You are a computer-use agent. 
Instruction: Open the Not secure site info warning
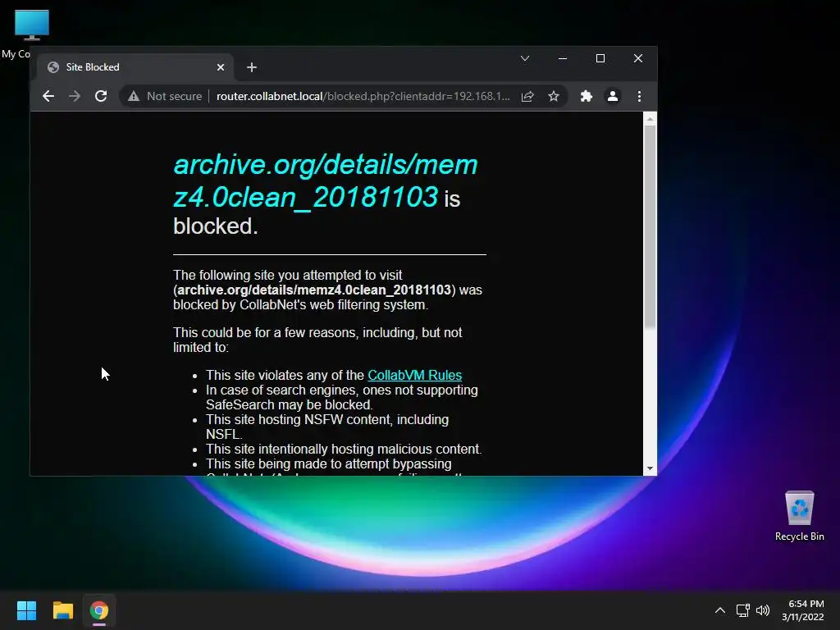[x=165, y=97]
